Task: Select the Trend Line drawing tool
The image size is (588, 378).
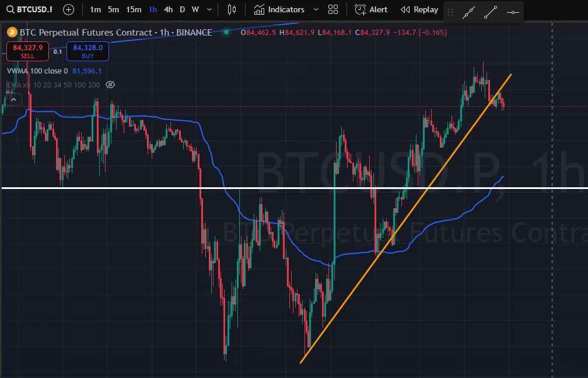Action: point(491,12)
